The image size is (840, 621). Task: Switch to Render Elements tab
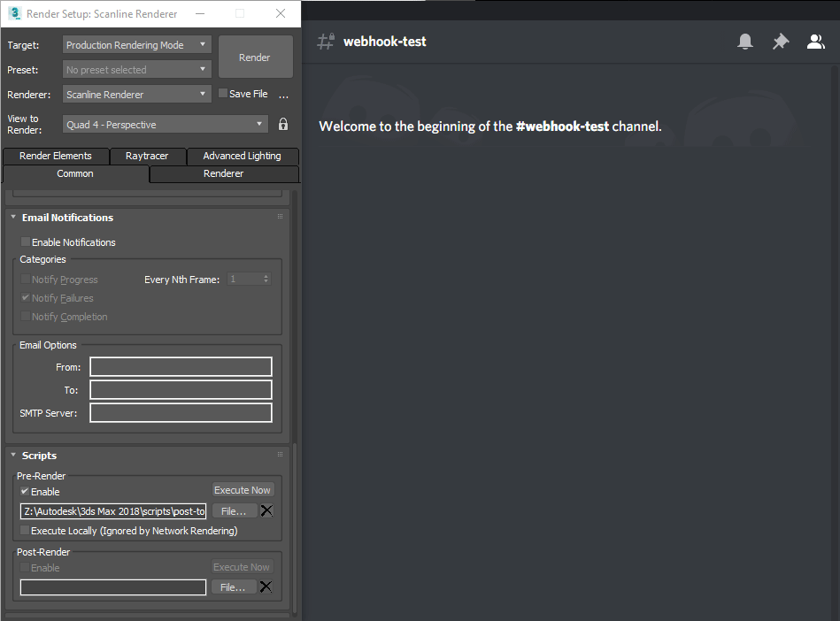tap(56, 156)
